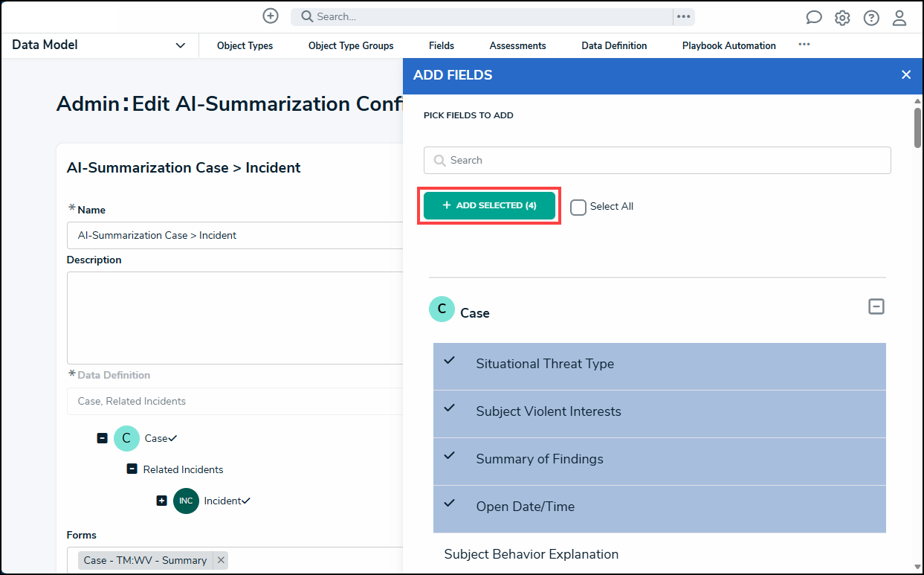924x575 pixels.
Task: Expand the Incident node
Action: 161,501
